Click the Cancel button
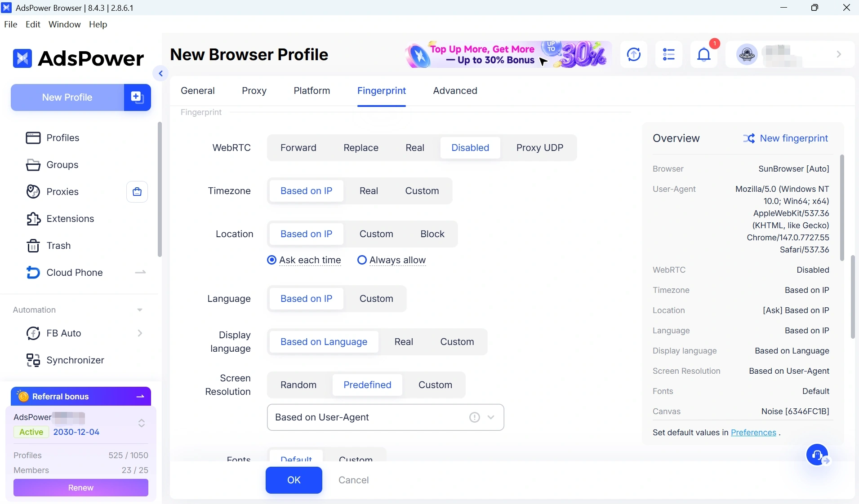The height and width of the screenshot is (504, 859). coord(354,480)
